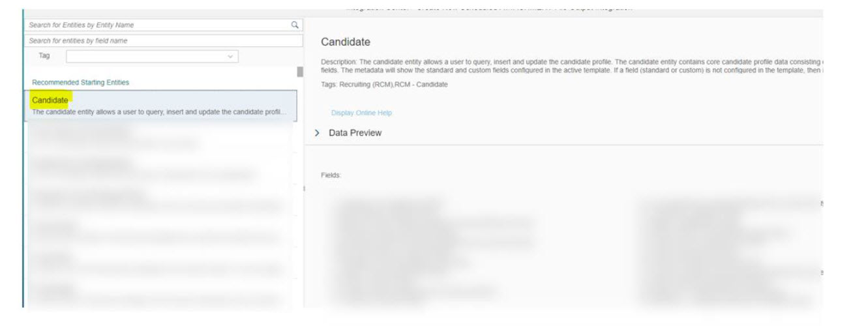Click the Fields: label in the detail pane
The image size is (868, 326).
[331, 175]
